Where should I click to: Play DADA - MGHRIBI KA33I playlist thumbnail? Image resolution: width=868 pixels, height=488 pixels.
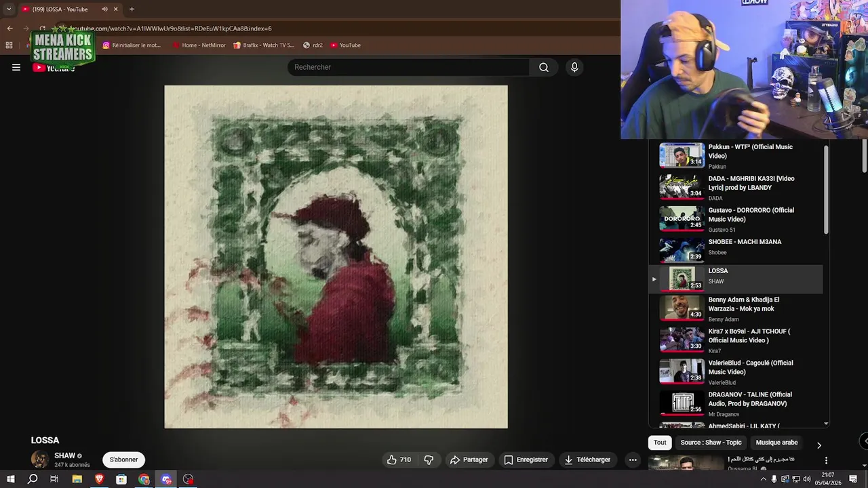coord(682,187)
